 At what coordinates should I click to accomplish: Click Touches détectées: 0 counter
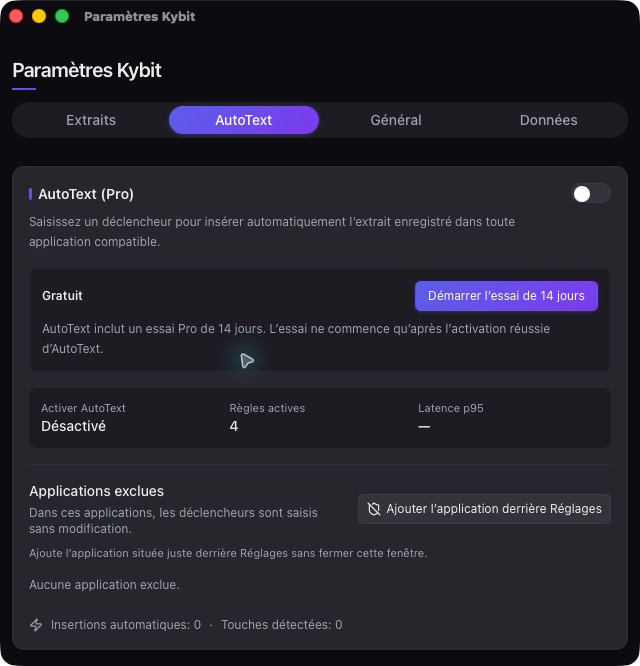click(282, 625)
